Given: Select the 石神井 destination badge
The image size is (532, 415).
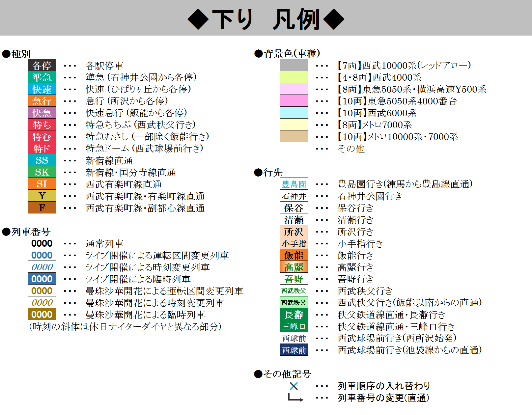Looking at the screenshot, I should (x=294, y=196).
